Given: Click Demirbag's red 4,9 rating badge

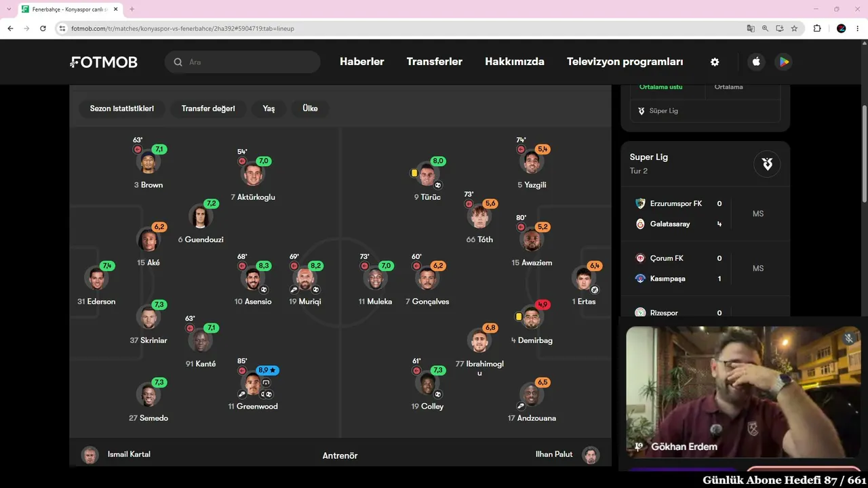Looking at the screenshot, I should 542,304.
